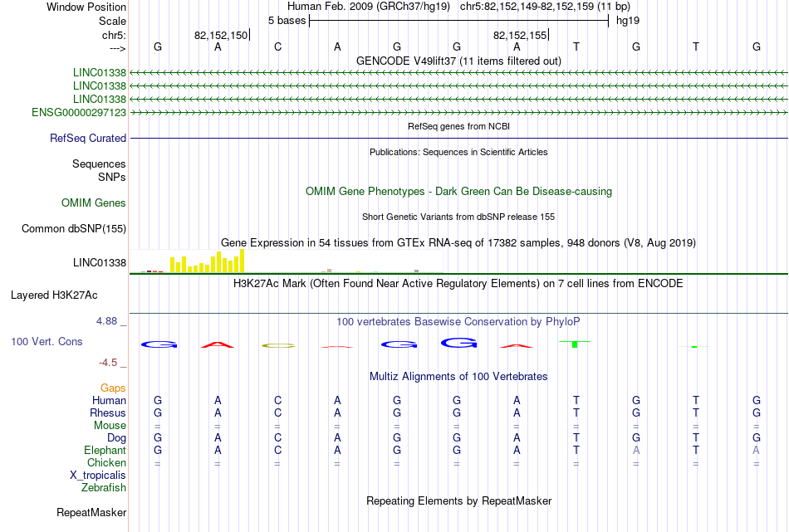Open the RefSeq Curated track label
The image size is (789, 532).
[x=88, y=139]
